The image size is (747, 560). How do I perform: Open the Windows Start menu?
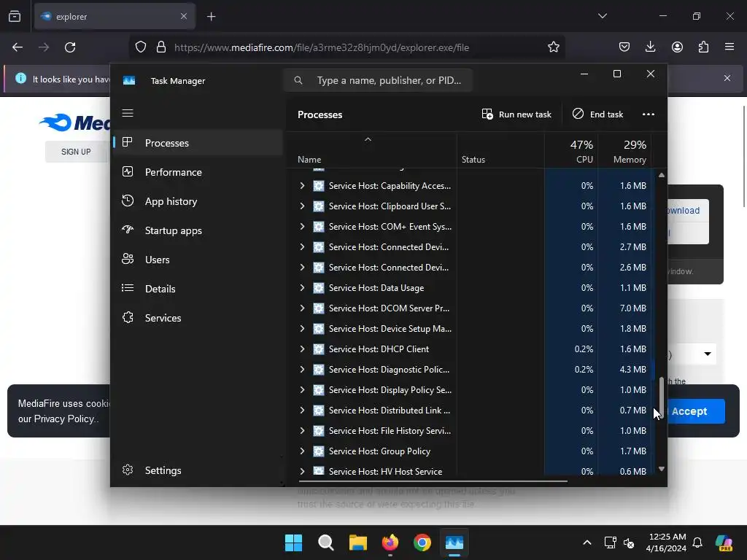pyautogui.click(x=293, y=542)
